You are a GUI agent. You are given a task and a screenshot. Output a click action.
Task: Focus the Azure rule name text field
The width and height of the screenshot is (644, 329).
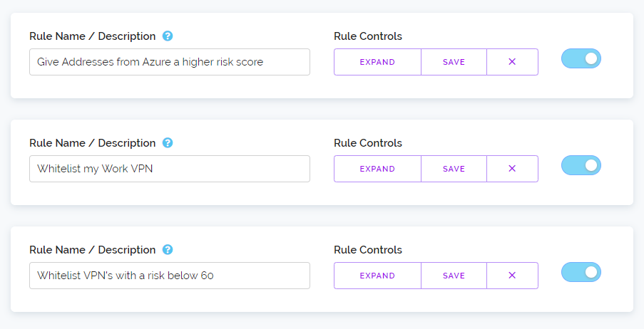[x=170, y=62]
